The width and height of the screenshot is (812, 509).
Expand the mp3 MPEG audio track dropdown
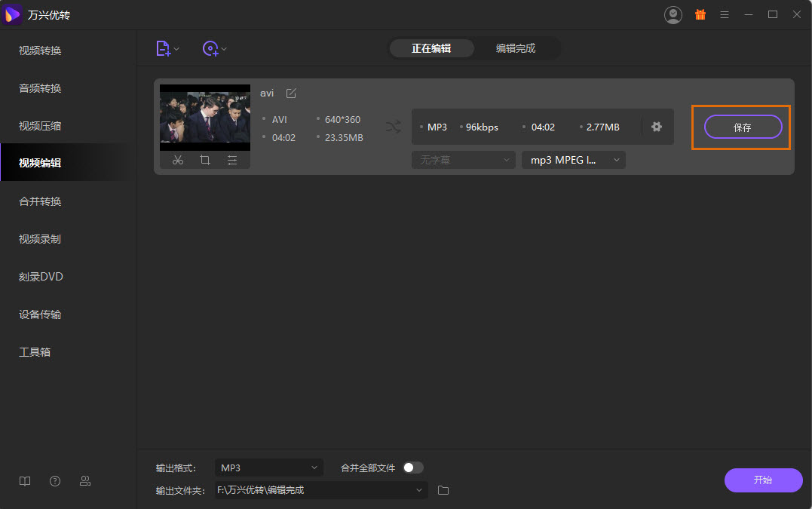573,160
